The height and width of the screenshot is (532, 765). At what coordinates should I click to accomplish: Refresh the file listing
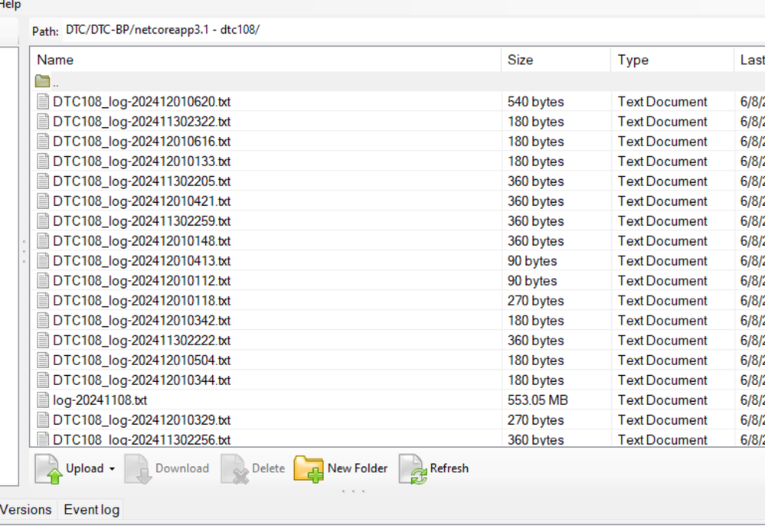pos(433,468)
